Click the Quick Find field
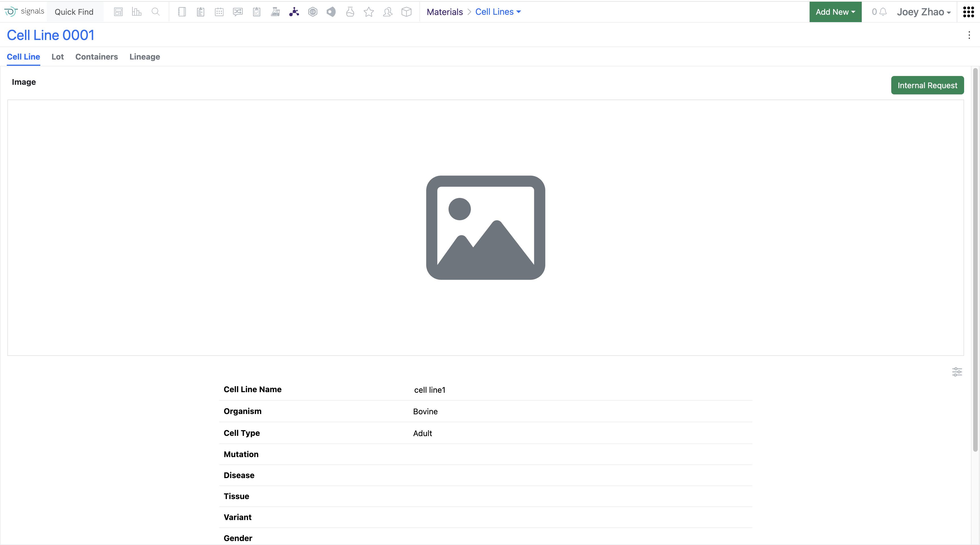The image size is (980, 545). tap(74, 12)
